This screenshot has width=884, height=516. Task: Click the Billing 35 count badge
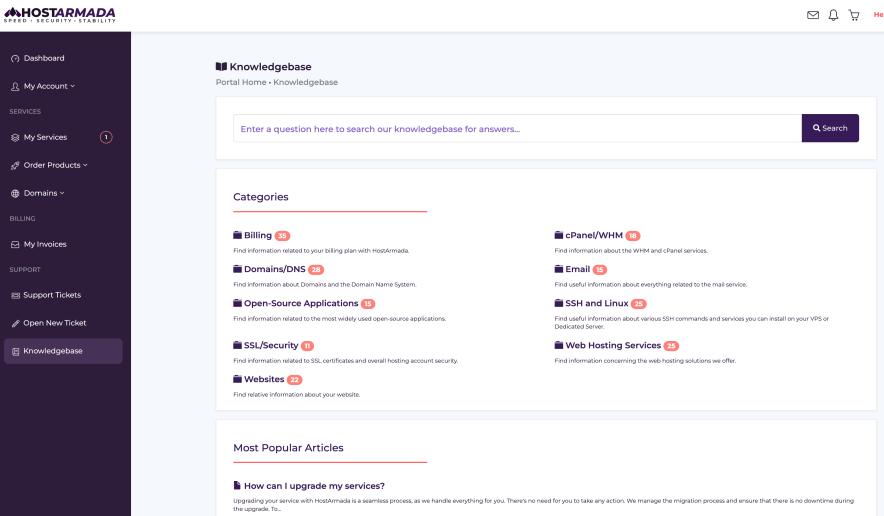tap(282, 236)
